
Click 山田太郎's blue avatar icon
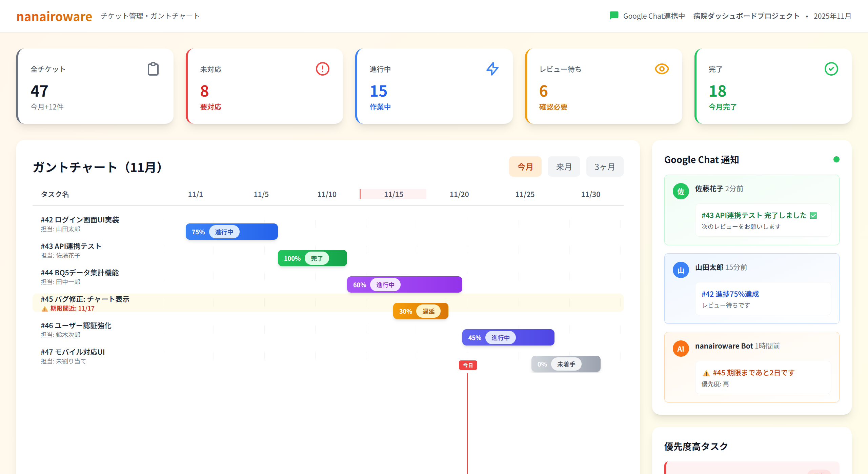coord(681,270)
